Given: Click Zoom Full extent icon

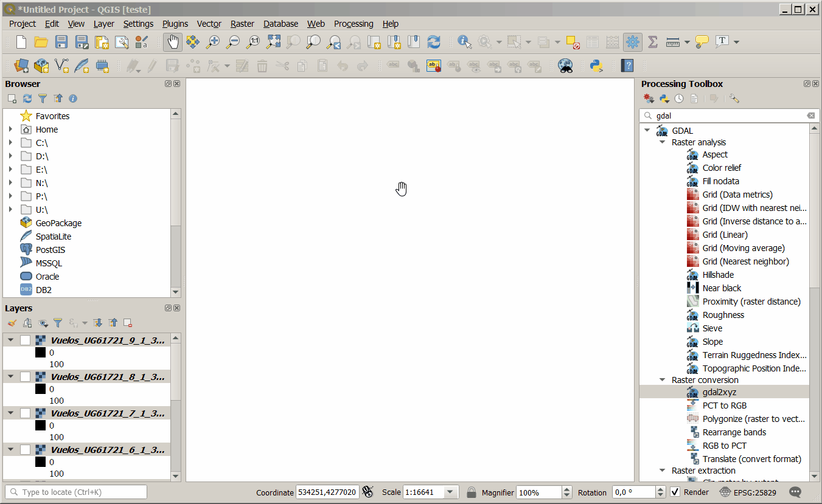Looking at the screenshot, I should tap(273, 42).
